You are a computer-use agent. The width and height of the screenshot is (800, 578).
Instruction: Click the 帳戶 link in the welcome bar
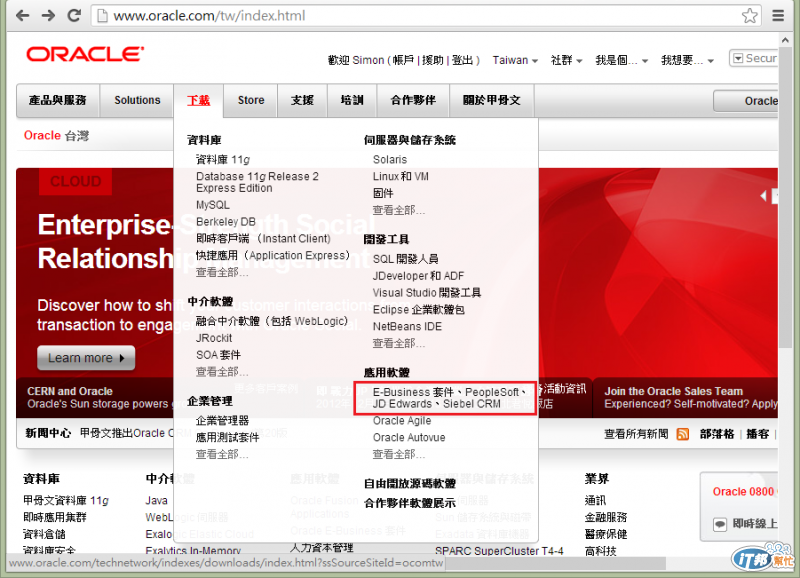coord(404,60)
